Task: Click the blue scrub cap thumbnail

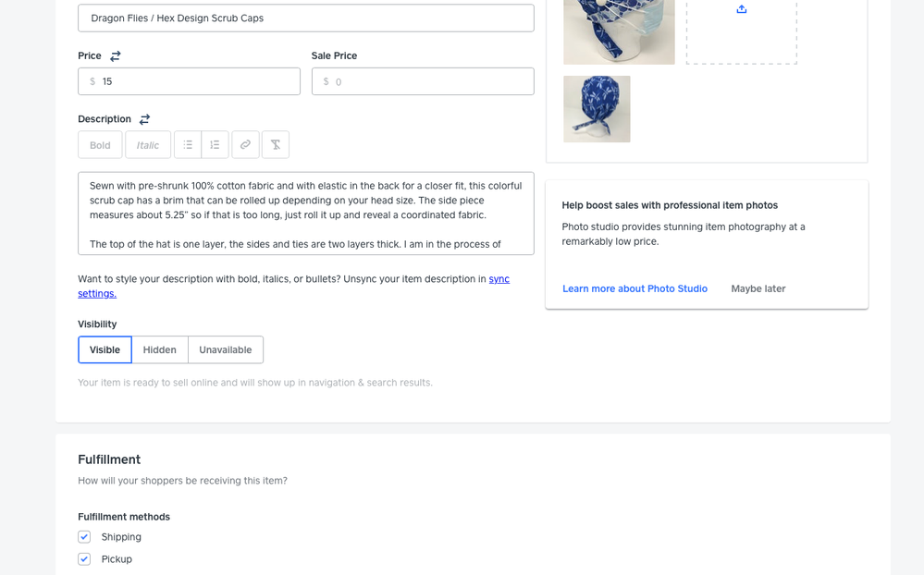Action: pos(597,109)
